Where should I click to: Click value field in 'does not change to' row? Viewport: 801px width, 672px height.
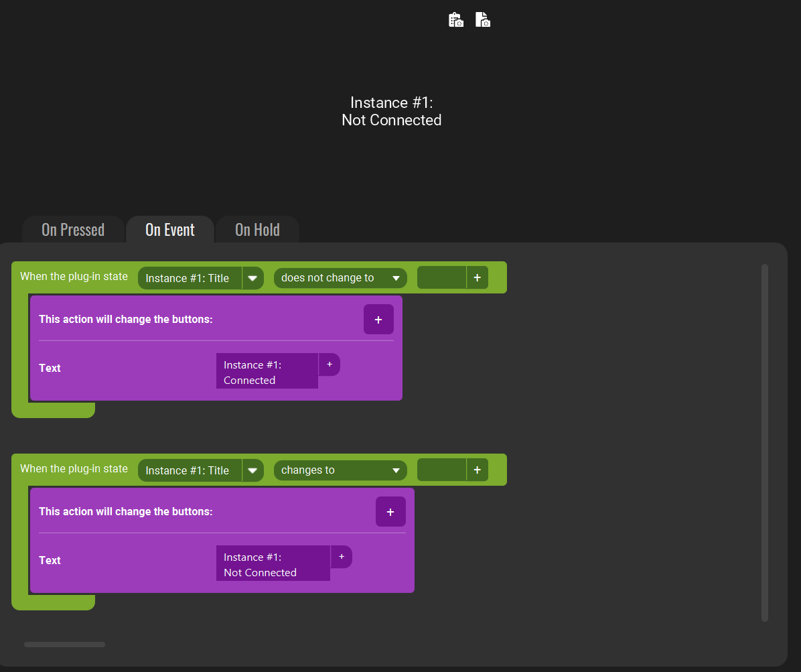tap(441, 277)
